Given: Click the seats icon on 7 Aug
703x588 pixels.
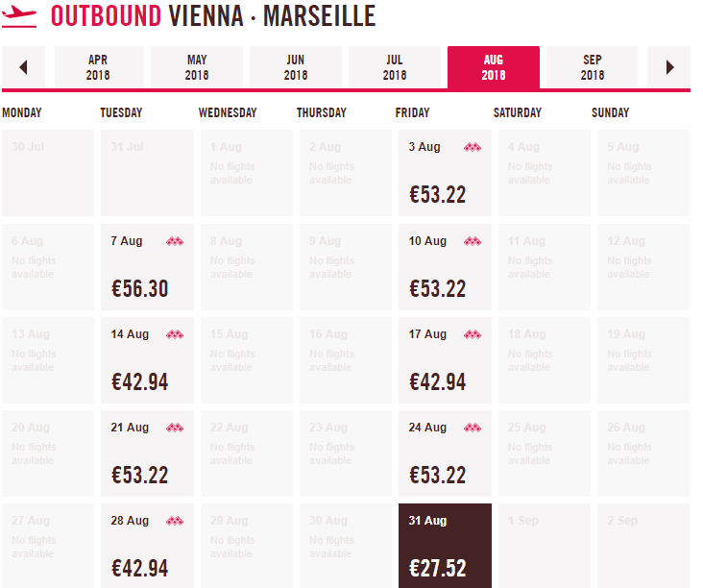Looking at the screenshot, I should pos(174,241).
